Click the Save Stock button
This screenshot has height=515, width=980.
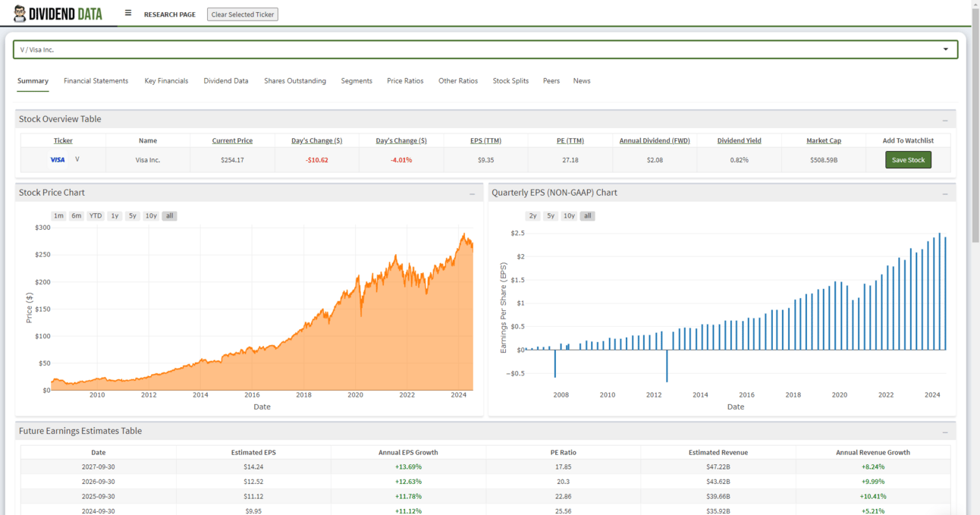pos(908,160)
